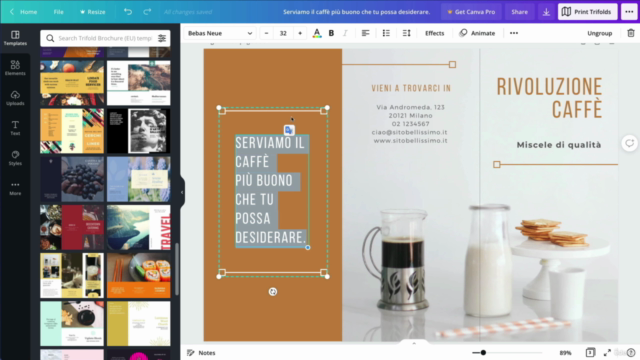Viewport: 640px width, 360px height.
Task: Open the Text sidebar tab
Action: tap(15, 128)
